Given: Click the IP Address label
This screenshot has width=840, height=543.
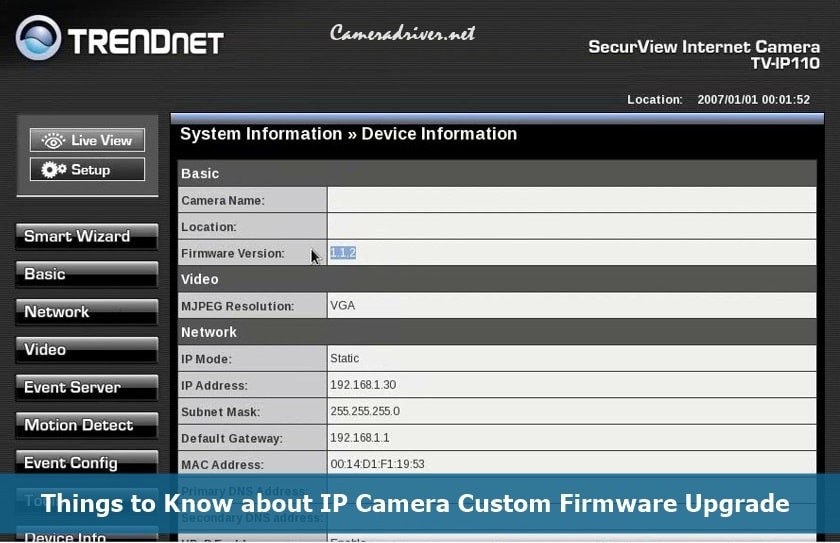Looking at the screenshot, I should [x=214, y=386].
